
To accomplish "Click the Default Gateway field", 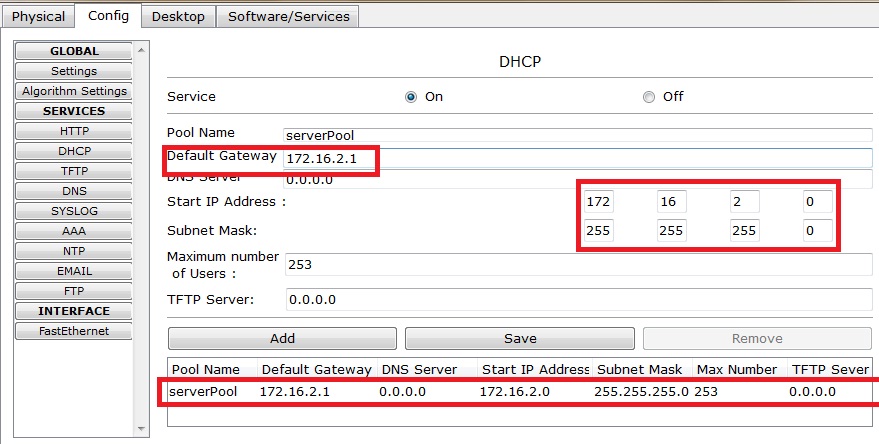I will (x=577, y=158).
